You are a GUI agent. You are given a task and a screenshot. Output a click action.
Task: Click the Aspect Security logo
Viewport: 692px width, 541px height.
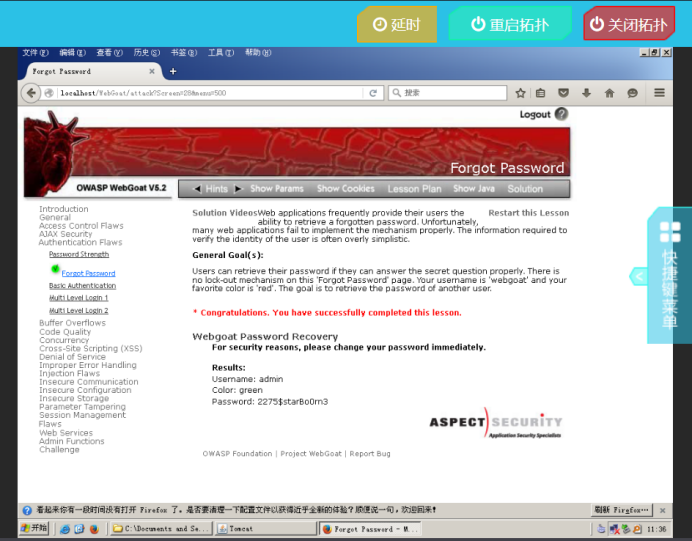pos(496,423)
